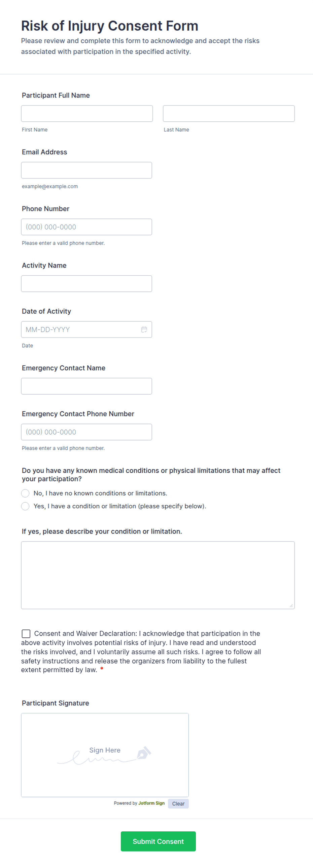The width and height of the screenshot is (313, 868).
Task: Open the Jotform Sign link
Action: coord(151,803)
